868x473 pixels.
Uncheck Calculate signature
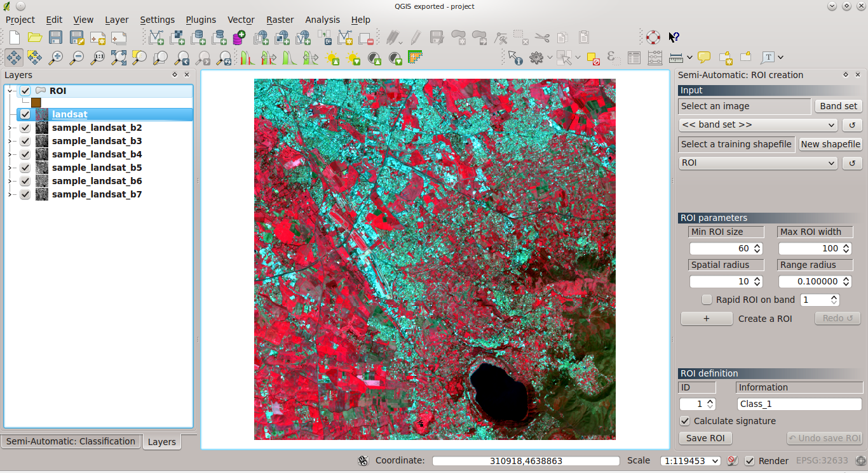coord(684,420)
